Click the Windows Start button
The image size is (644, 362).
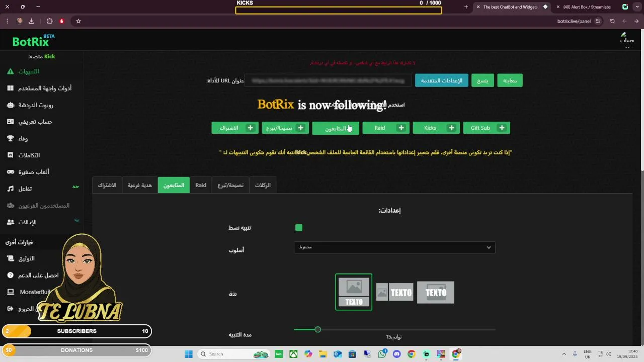click(189, 354)
